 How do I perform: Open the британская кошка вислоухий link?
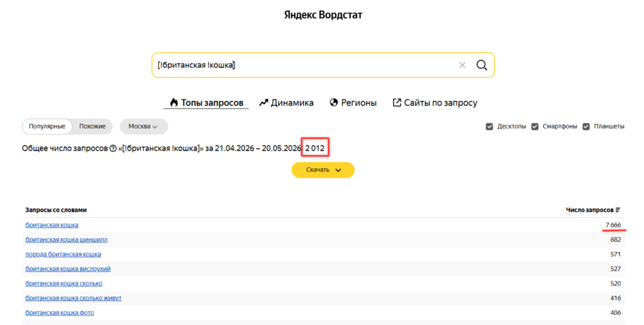(68, 269)
